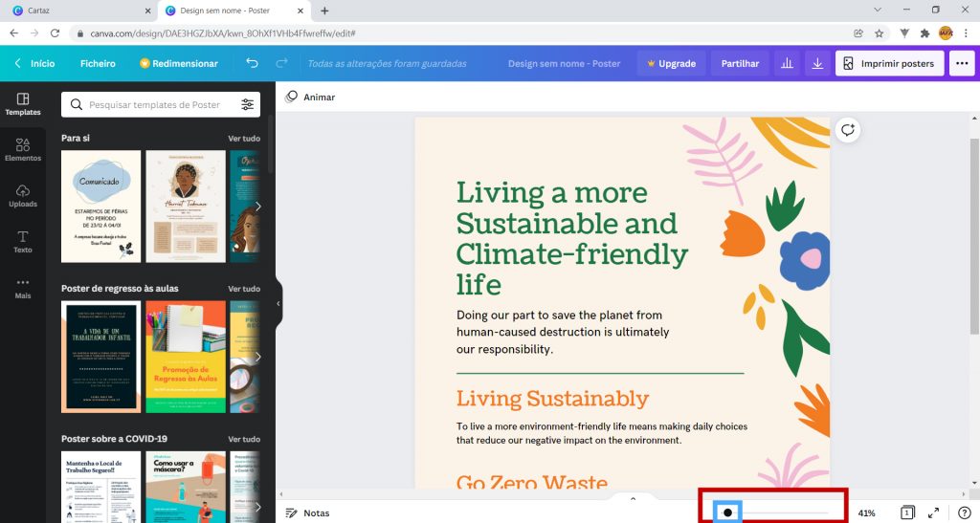Viewport: 980px width, 523px height.
Task: Click the Animar button
Action: coord(311,97)
